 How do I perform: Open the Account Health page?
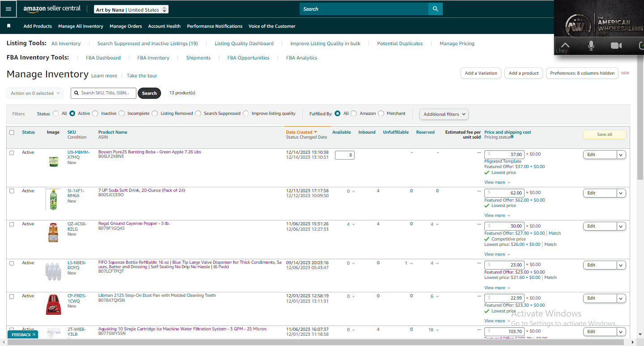coord(164,26)
